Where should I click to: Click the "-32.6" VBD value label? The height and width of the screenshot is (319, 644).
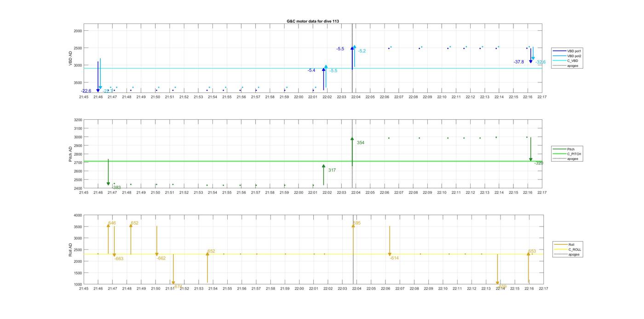[540, 62]
